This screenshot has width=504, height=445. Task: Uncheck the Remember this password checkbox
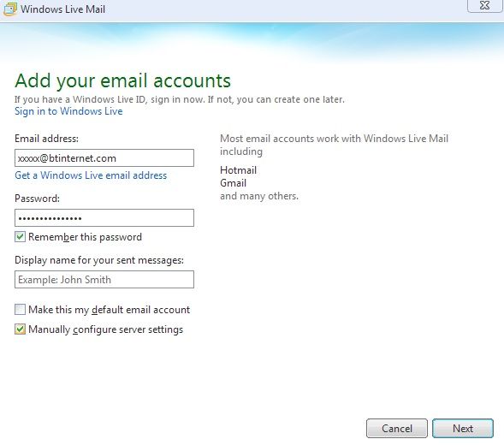click(x=20, y=237)
